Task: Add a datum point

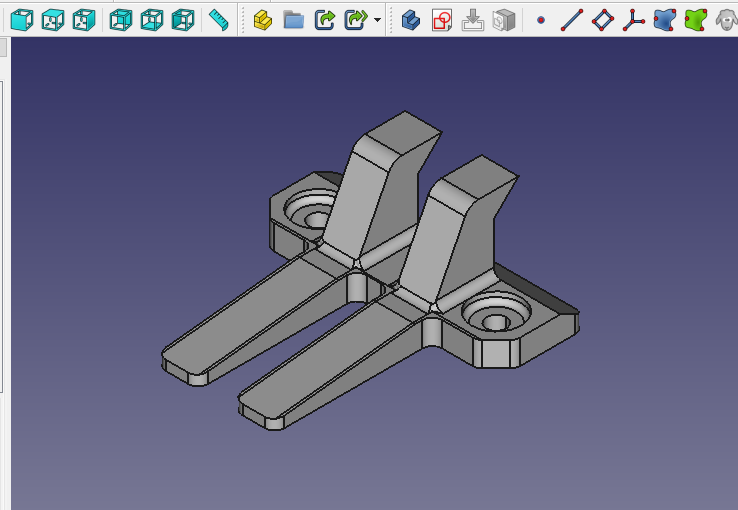Action: tap(541, 19)
